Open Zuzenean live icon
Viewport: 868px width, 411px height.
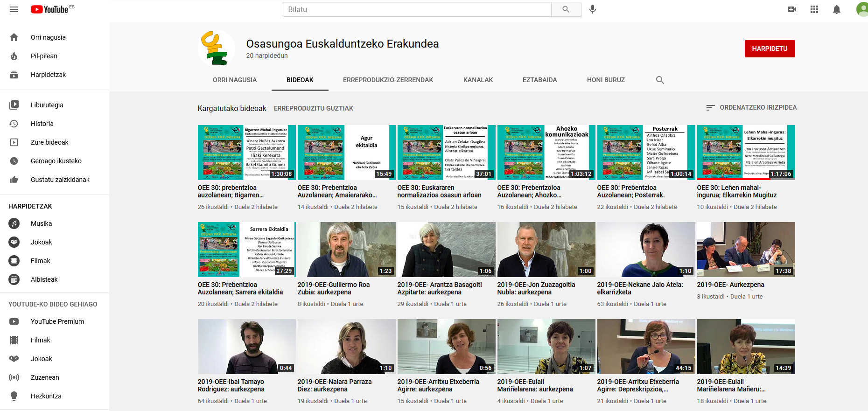point(14,377)
